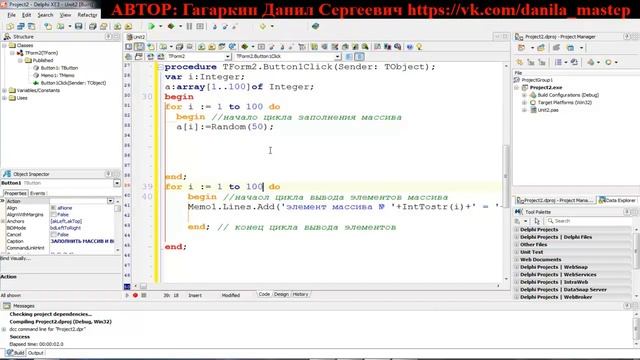Open the Action property value dropdown
The width and height of the screenshot is (640, 360).
click(x=111, y=201)
